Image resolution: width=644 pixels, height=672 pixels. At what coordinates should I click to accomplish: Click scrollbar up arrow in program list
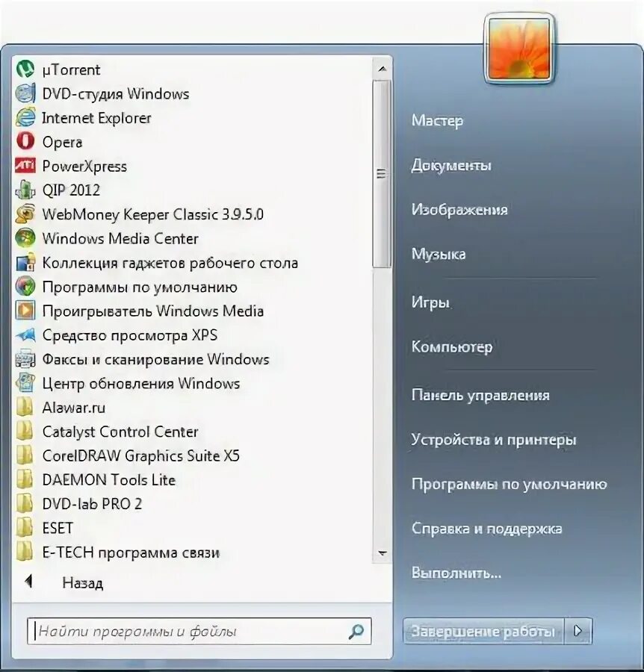coord(382,69)
